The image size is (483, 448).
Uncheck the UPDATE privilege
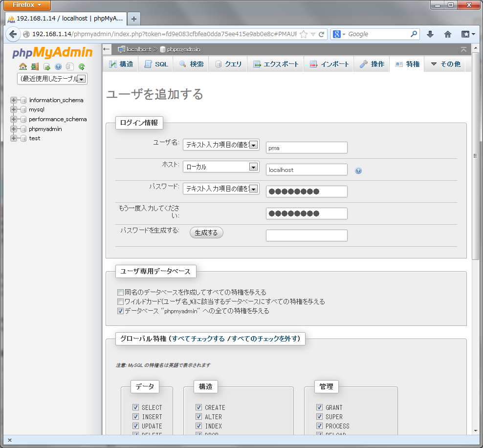pos(135,426)
